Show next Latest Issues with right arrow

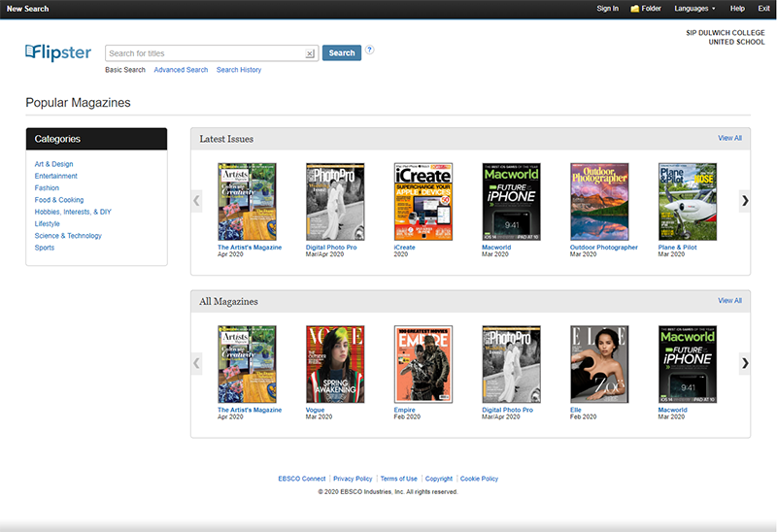coord(745,201)
